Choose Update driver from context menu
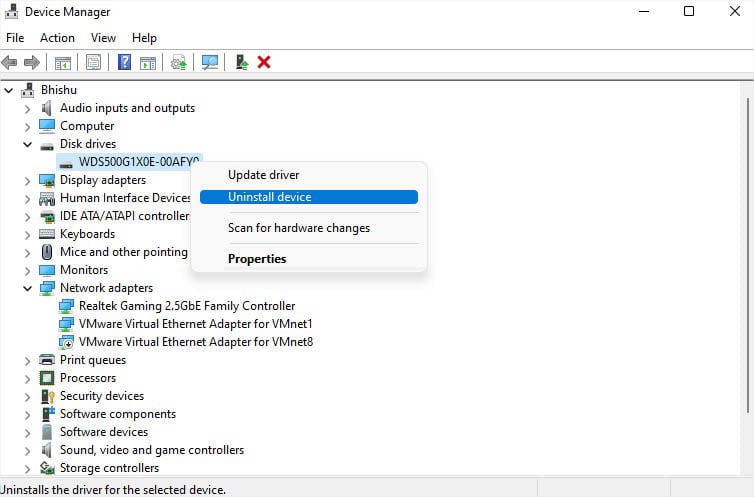754x497 pixels. (x=309, y=175)
